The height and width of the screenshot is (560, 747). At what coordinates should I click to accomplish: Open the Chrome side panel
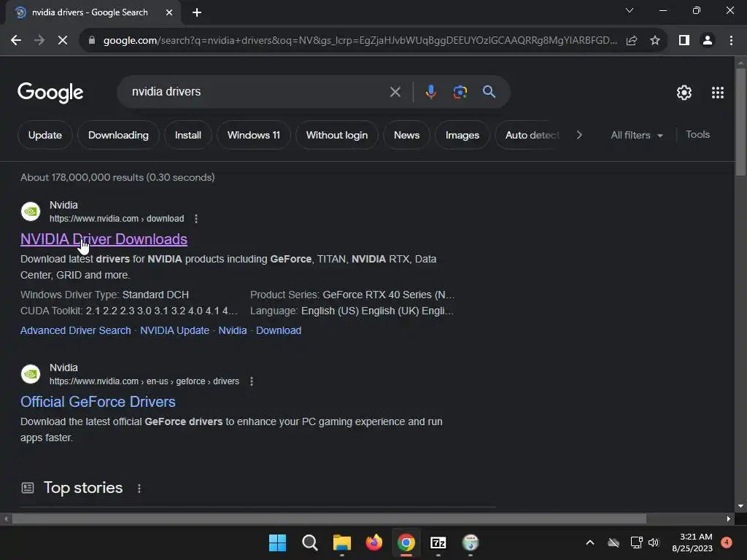pos(684,41)
